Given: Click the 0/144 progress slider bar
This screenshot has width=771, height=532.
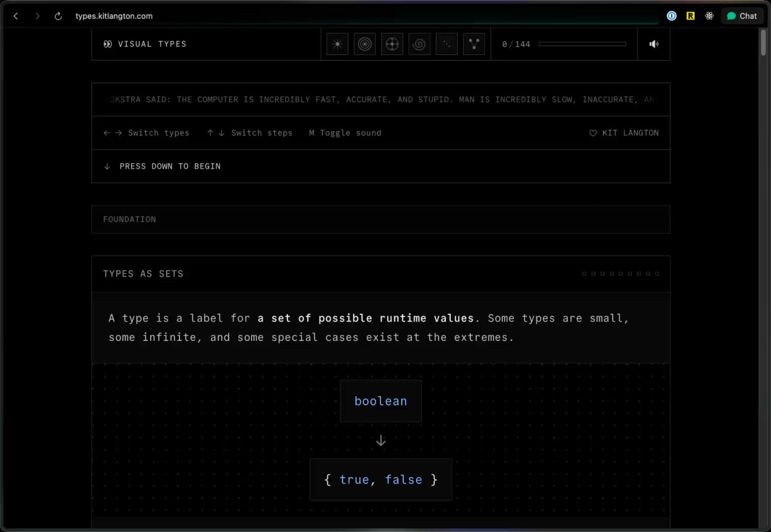Looking at the screenshot, I should 582,43.
